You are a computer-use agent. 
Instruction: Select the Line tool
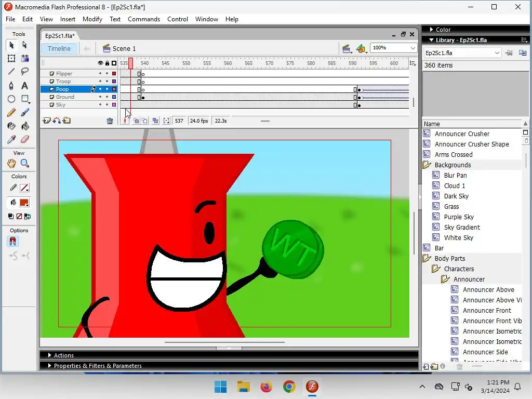[x=11, y=72]
